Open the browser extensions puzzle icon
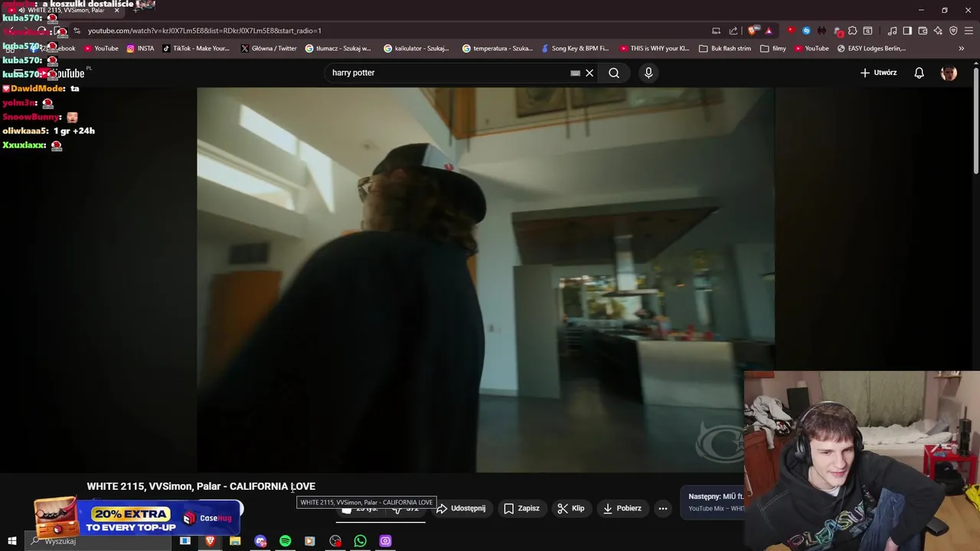The height and width of the screenshot is (551, 980). (x=852, y=31)
